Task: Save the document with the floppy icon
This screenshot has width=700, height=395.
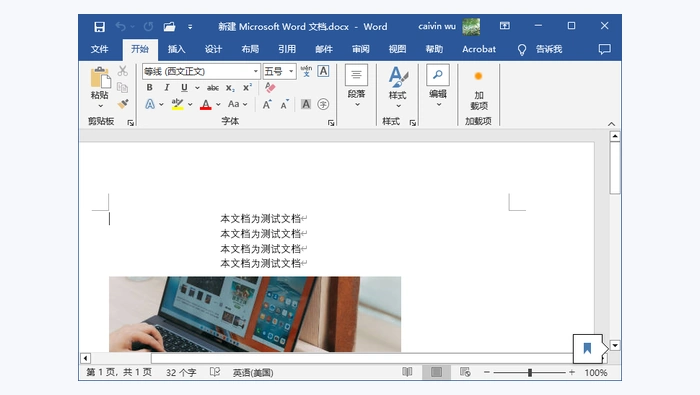Action: (x=99, y=27)
